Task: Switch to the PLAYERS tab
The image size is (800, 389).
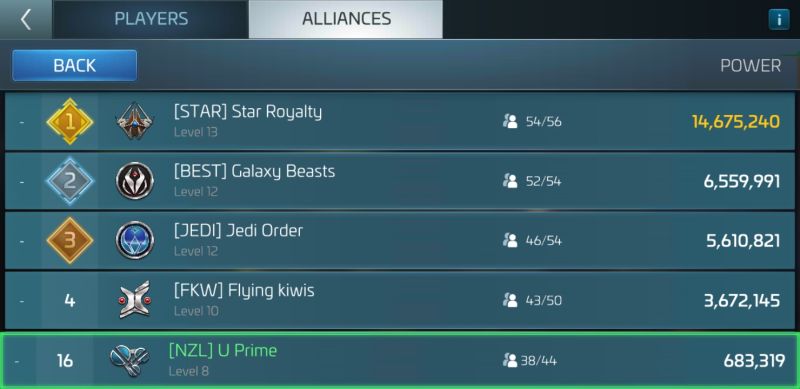Action: pos(151,19)
